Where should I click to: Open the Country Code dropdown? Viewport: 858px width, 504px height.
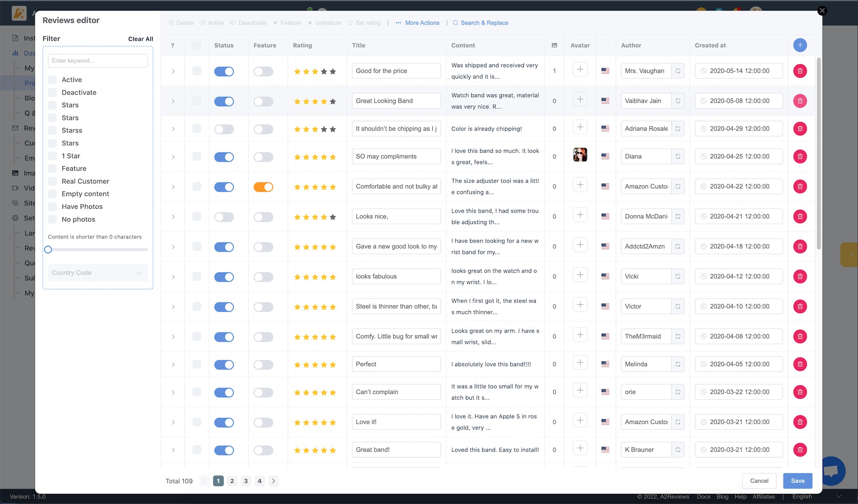click(x=97, y=272)
